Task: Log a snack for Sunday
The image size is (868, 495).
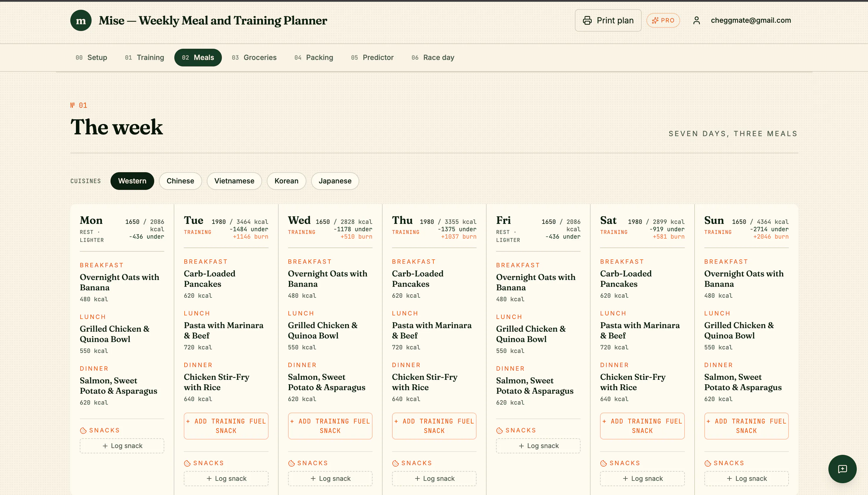Action: (x=746, y=478)
